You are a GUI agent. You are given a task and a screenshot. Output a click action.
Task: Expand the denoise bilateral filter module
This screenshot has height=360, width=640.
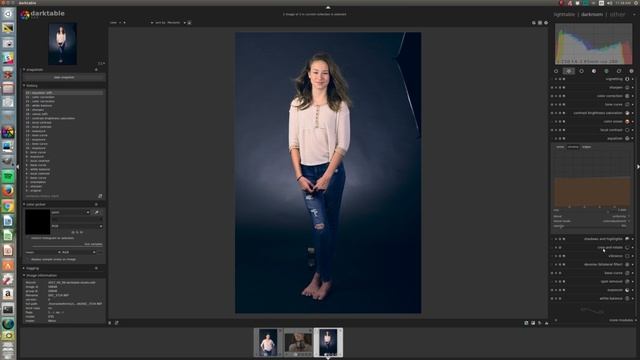click(x=603, y=264)
